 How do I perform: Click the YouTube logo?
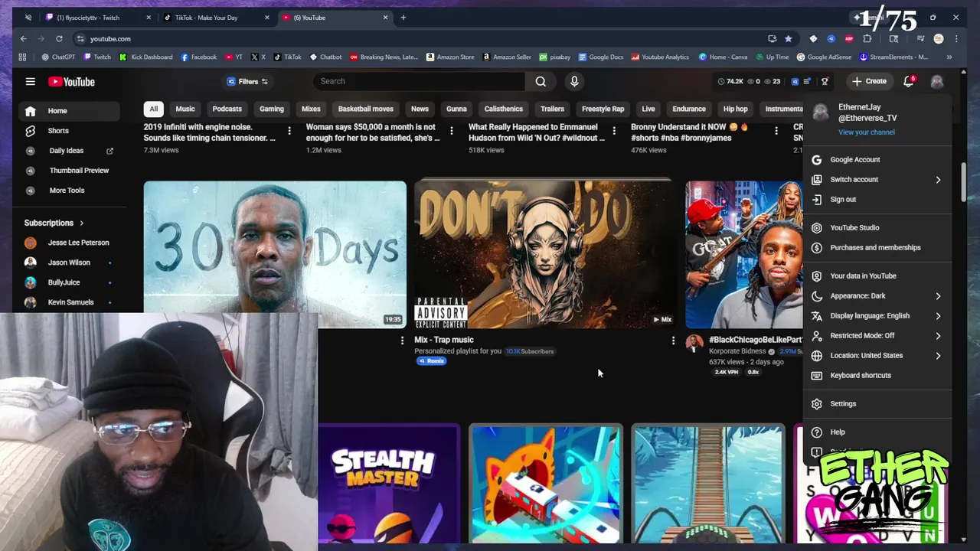[71, 82]
